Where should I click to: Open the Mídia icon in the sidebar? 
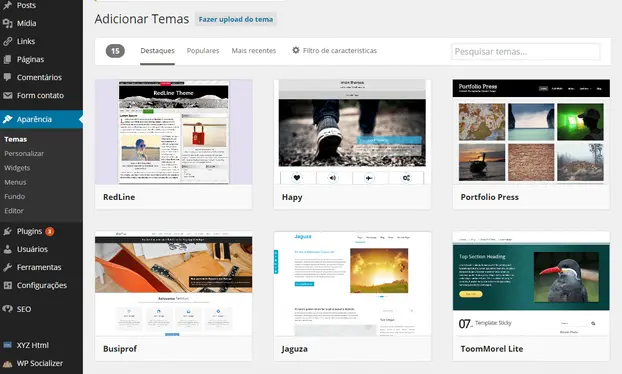(8, 23)
